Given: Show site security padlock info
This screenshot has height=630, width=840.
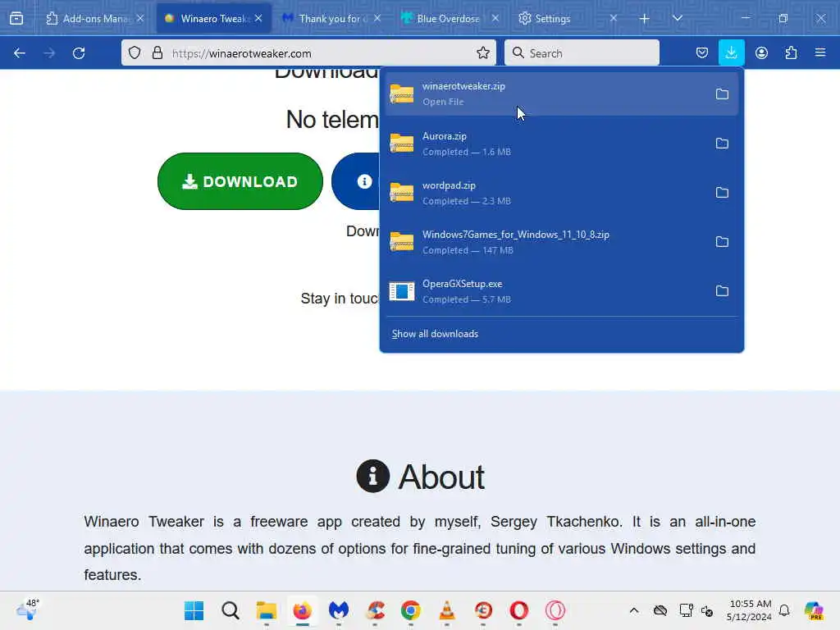Looking at the screenshot, I should pyautogui.click(x=157, y=53).
